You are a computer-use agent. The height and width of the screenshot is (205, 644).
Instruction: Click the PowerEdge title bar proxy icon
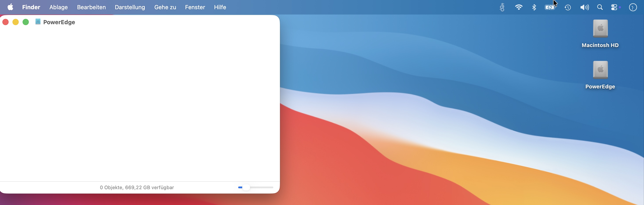tap(38, 22)
